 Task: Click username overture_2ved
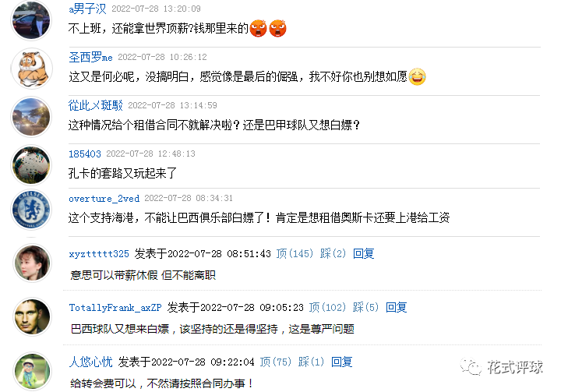[104, 198]
